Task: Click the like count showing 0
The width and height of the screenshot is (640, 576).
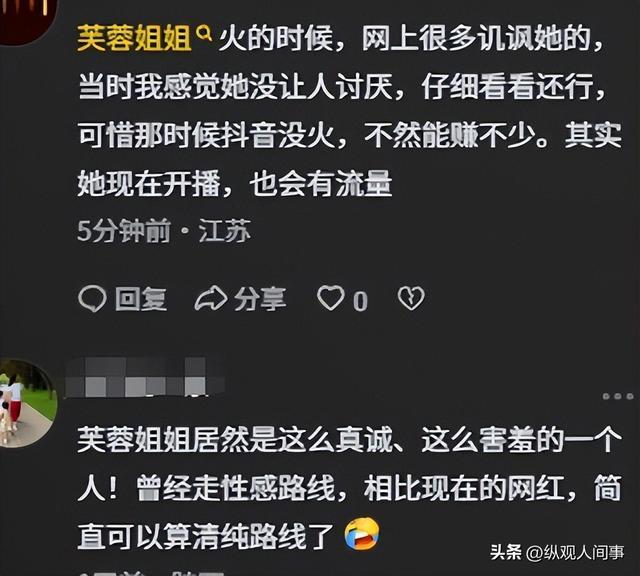Action: [360, 301]
